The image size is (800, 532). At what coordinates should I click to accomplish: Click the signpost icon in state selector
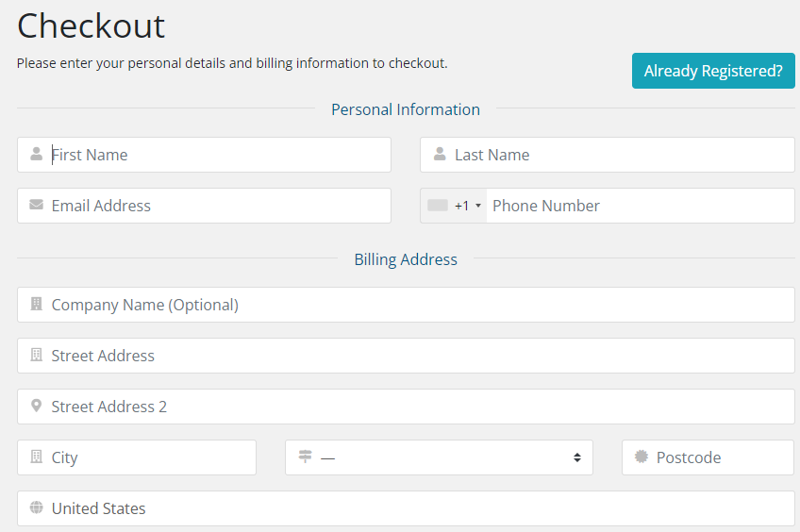(305, 457)
